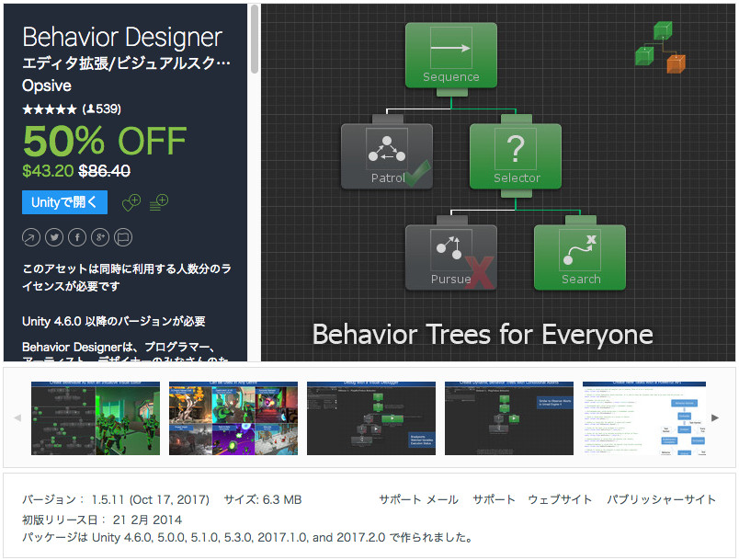This screenshot has height=560, width=739.
Task: Click the license notice このアセットは同時に利用する text
Action: tap(127, 277)
